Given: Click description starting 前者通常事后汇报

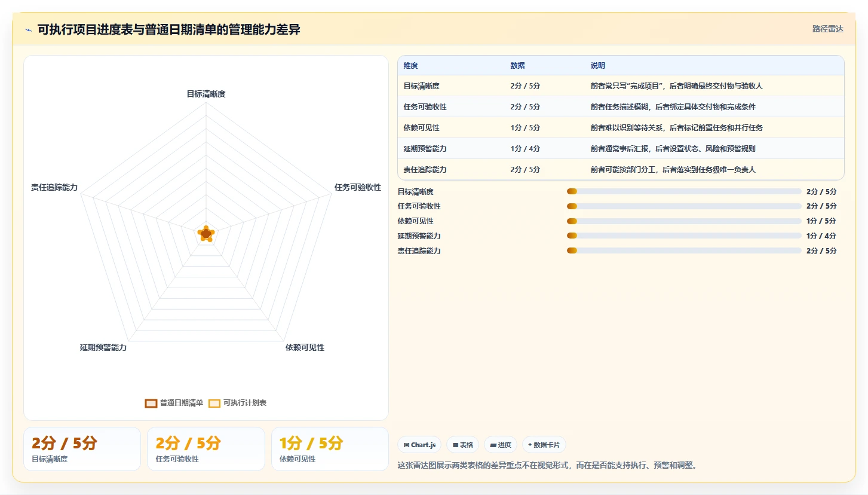Looking at the screenshot, I should [673, 149].
